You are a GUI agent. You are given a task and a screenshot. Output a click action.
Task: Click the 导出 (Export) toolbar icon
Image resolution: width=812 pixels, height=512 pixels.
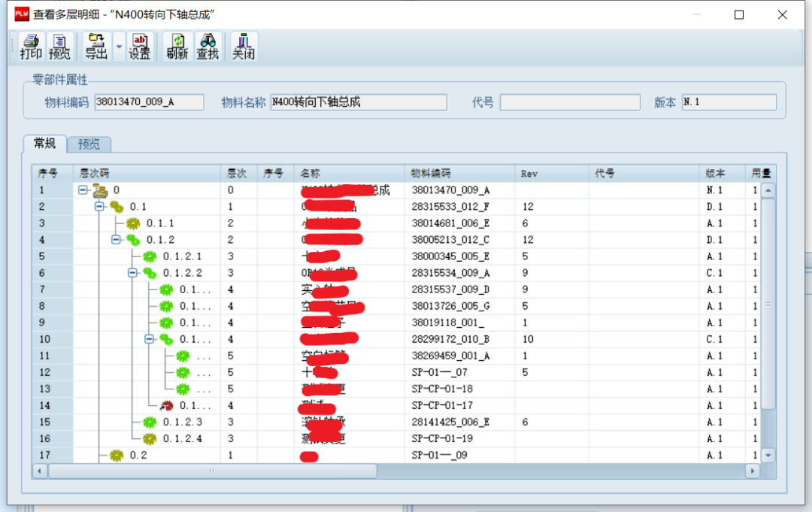[95, 47]
